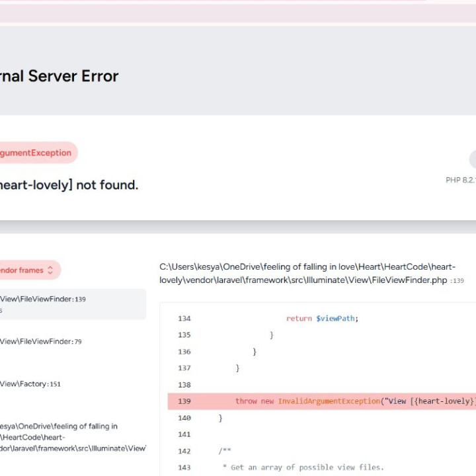Screen dimensions: 476x476
Task: Click the pink banner at the page top
Action: 238,13
